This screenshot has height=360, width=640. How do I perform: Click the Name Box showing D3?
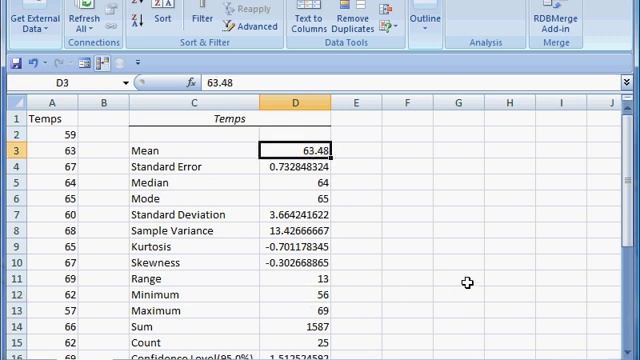coord(62,83)
